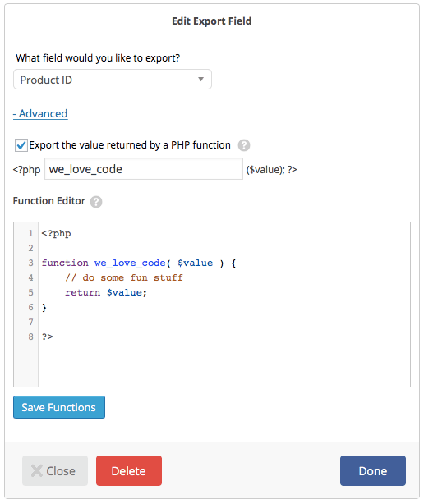The image size is (424, 504).
Task: Click the we_love_code function name input
Action: click(144, 169)
